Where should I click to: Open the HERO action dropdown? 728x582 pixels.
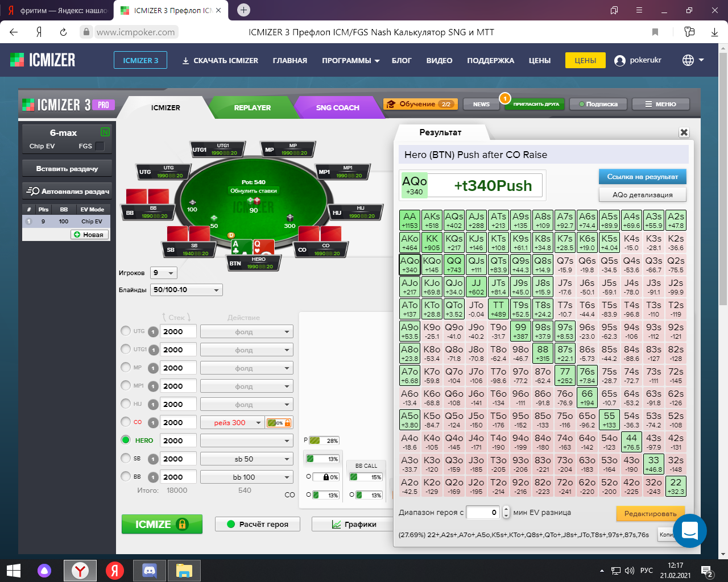(x=247, y=440)
